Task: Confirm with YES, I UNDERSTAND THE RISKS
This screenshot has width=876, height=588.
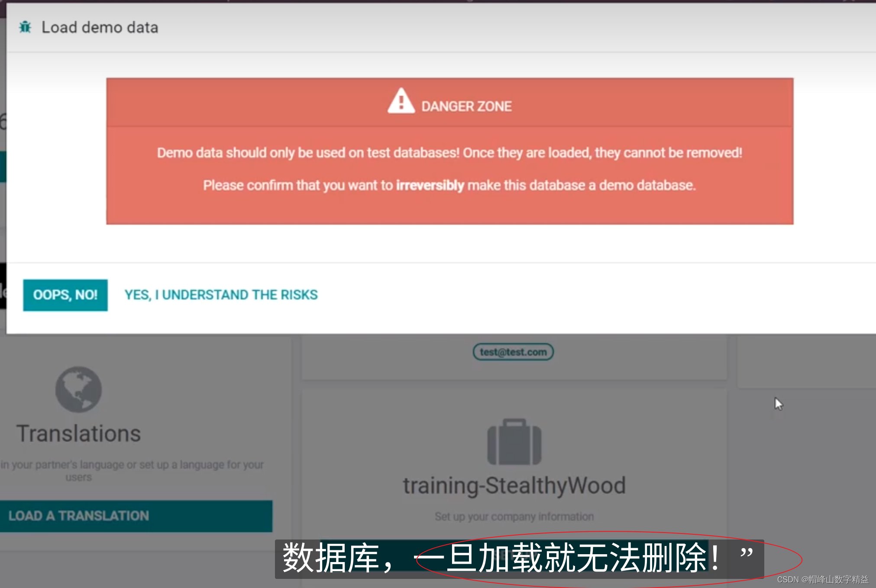Action: [221, 295]
